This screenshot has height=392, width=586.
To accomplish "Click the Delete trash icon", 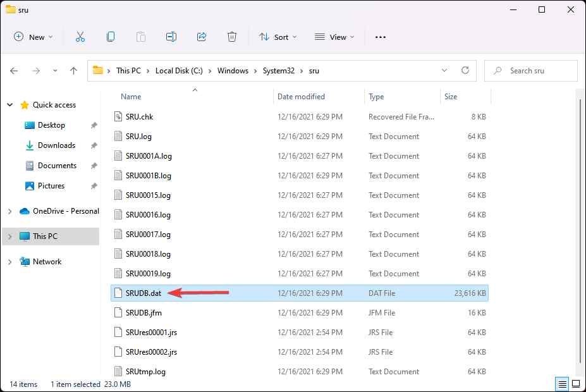I will [232, 37].
